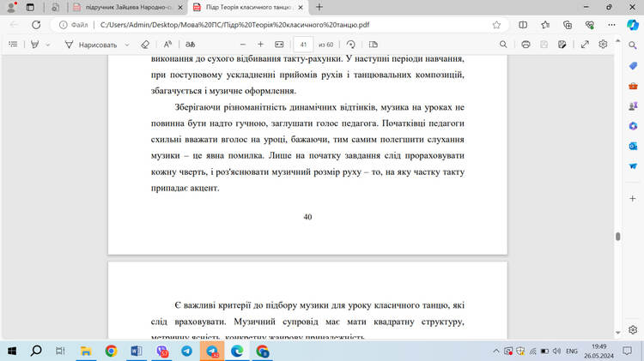Image resolution: width=644 pixels, height=361 pixels.
Task: Click the Нарисовать draw button
Action: [91, 45]
